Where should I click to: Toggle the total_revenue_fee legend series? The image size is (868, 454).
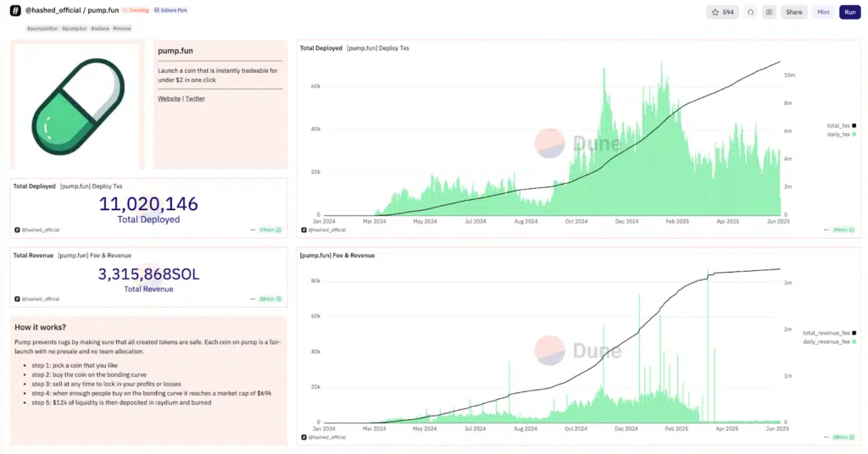[x=829, y=333]
